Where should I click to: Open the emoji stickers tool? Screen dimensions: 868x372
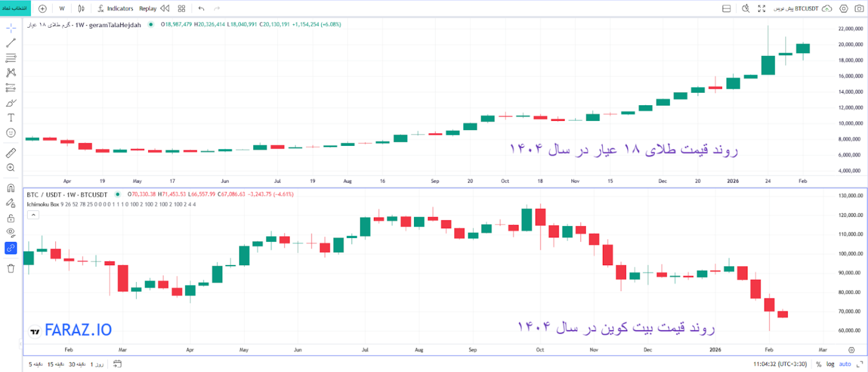pyautogui.click(x=11, y=133)
